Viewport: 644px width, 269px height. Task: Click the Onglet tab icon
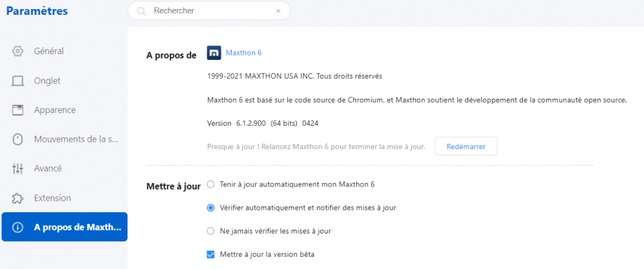[18, 81]
